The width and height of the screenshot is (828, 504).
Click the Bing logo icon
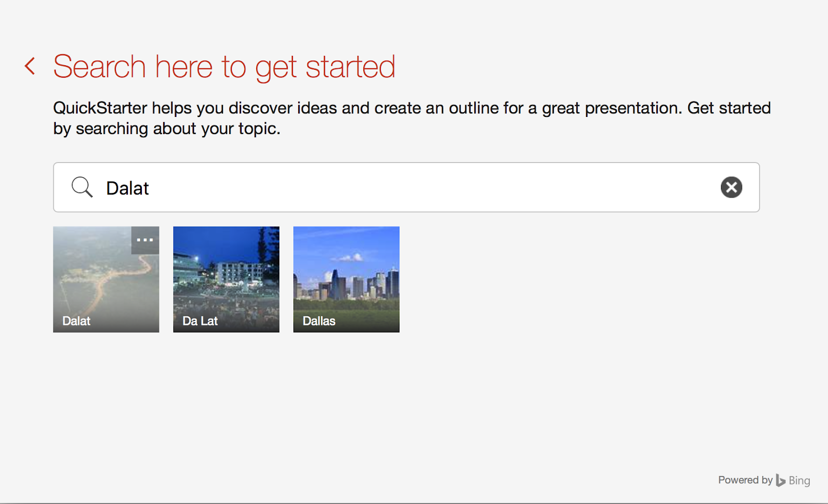tap(780, 481)
